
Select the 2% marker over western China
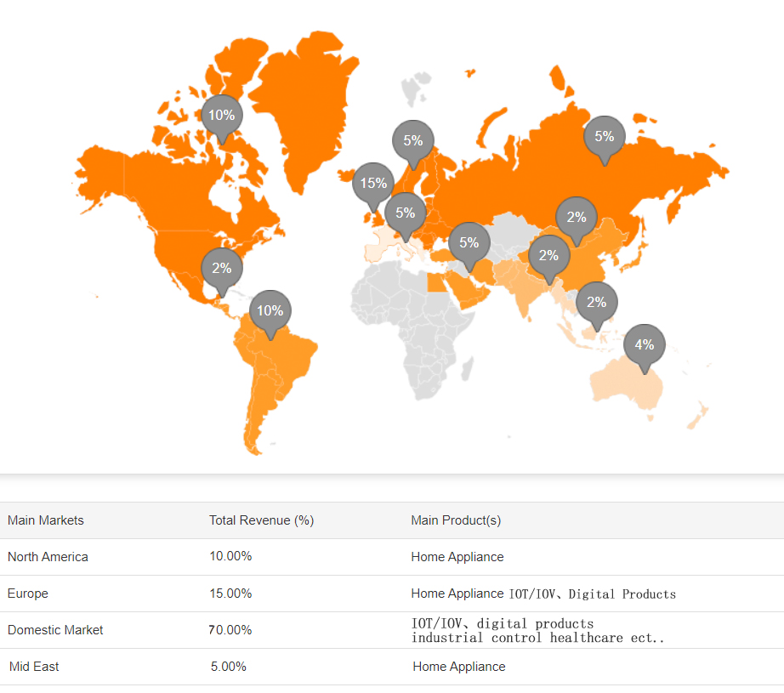point(549,256)
